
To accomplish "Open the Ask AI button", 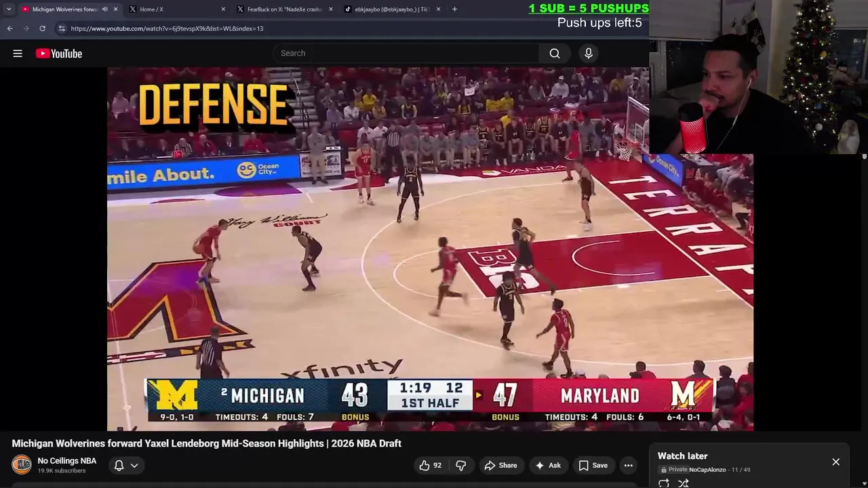I will click(x=548, y=465).
